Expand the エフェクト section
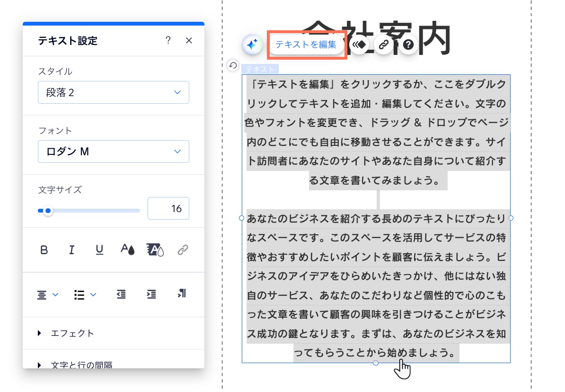This screenshot has width=565, height=392. [66, 333]
